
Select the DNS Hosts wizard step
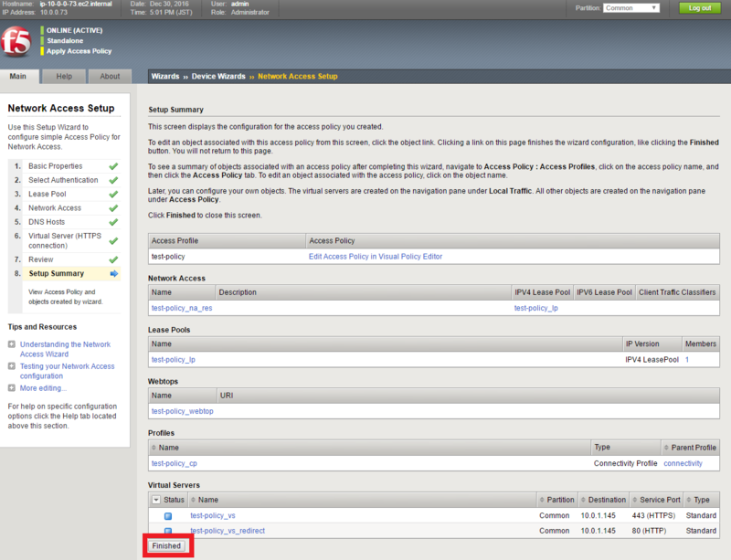click(47, 222)
